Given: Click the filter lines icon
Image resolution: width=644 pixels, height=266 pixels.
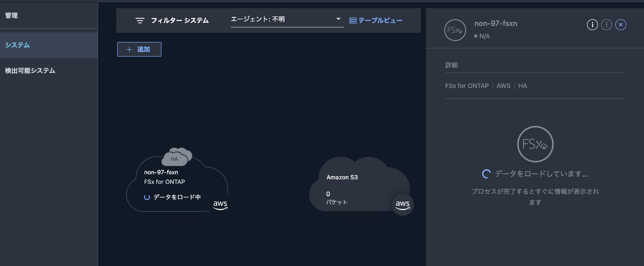Looking at the screenshot, I should [x=140, y=21].
